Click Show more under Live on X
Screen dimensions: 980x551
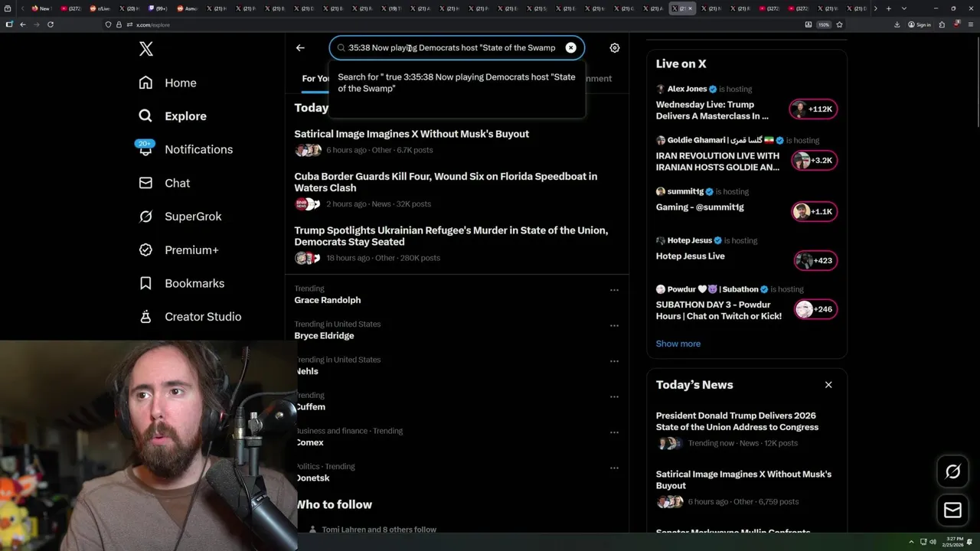678,344
